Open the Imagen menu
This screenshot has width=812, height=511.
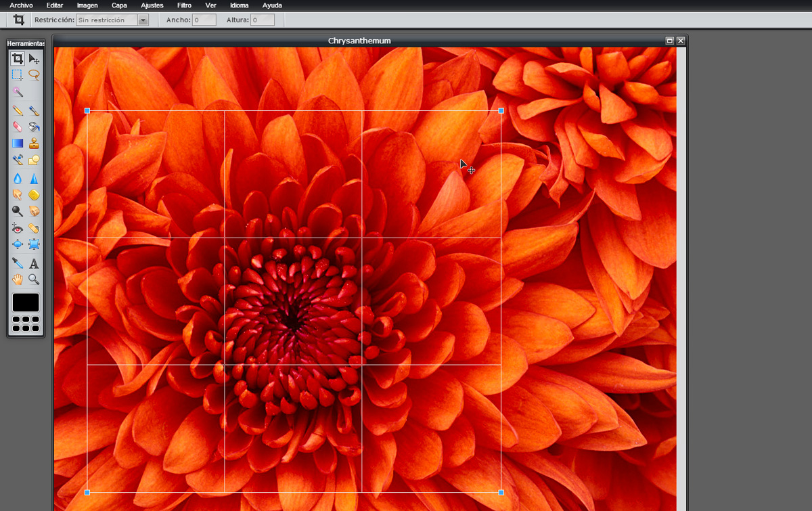pyautogui.click(x=87, y=5)
